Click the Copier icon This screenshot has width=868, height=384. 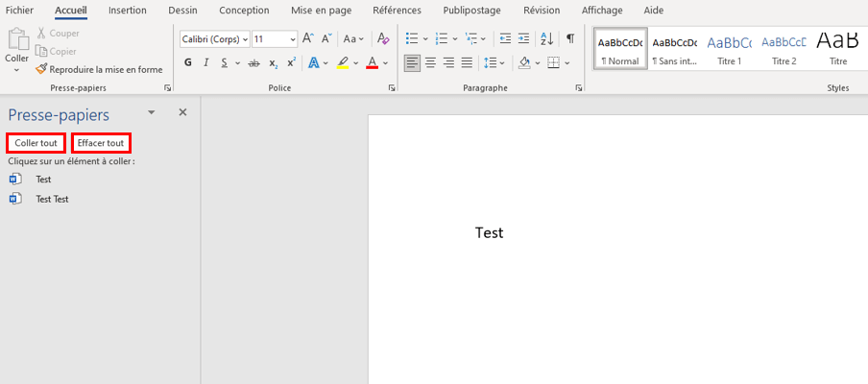[x=41, y=51]
